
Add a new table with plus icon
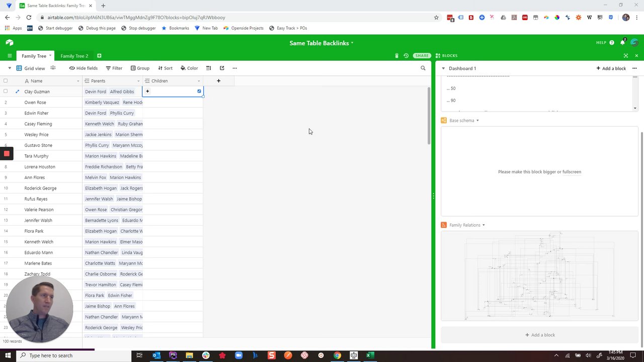pyautogui.click(x=99, y=56)
